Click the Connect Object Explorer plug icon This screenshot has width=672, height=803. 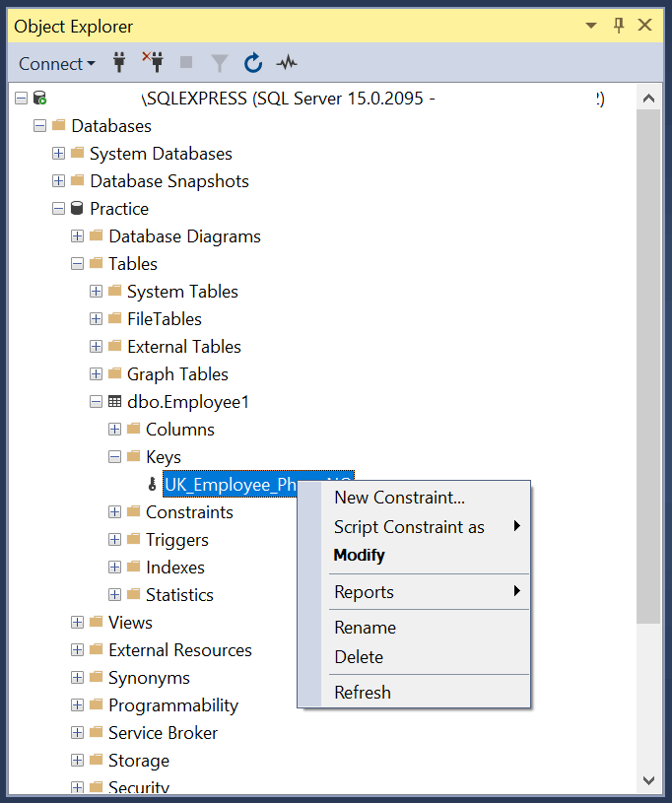(x=118, y=62)
